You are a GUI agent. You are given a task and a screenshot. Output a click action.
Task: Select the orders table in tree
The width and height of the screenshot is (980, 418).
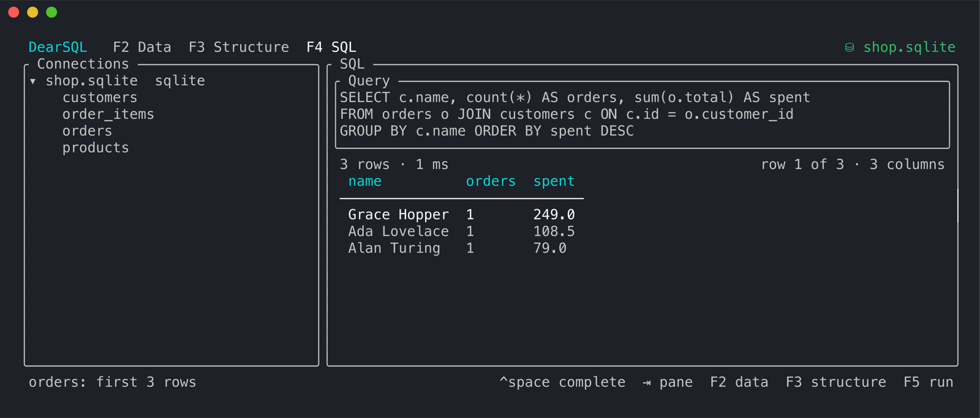pos(88,131)
